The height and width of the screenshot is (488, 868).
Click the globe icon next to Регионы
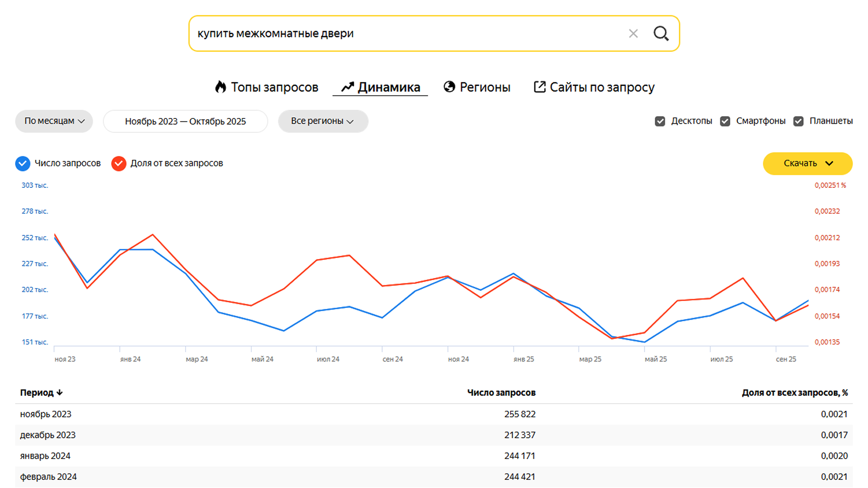pyautogui.click(x=450, y=86)
